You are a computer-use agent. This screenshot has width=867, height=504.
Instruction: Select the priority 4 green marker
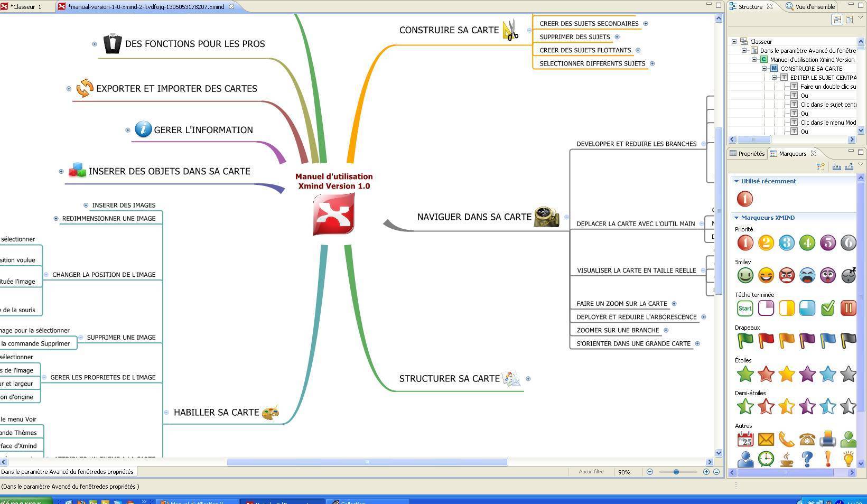pos(807,242)
